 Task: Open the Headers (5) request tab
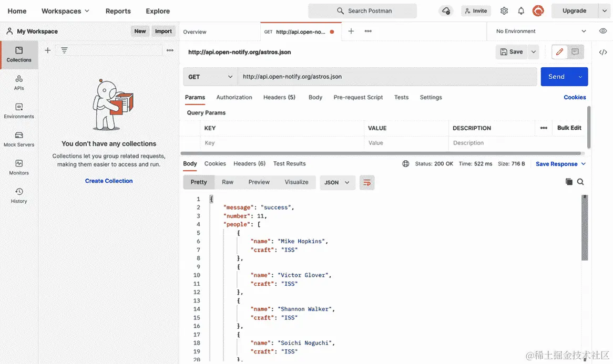(x=279, y=97)
